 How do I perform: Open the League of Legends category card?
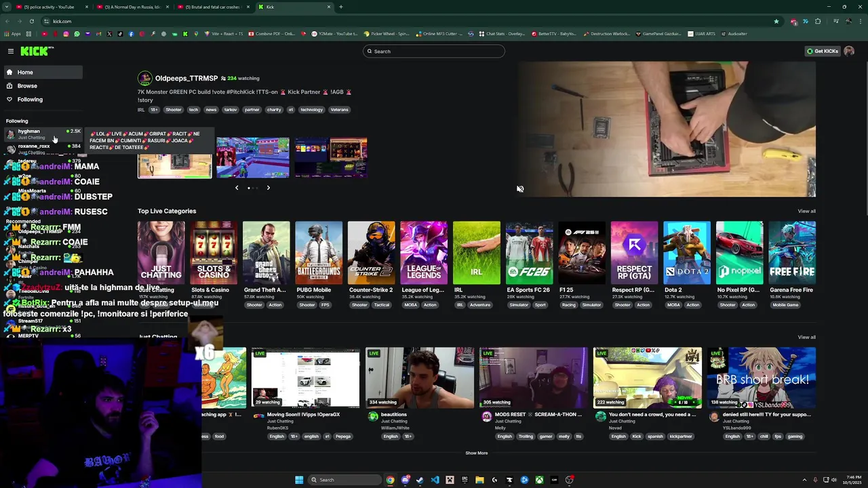click(424, 251)
